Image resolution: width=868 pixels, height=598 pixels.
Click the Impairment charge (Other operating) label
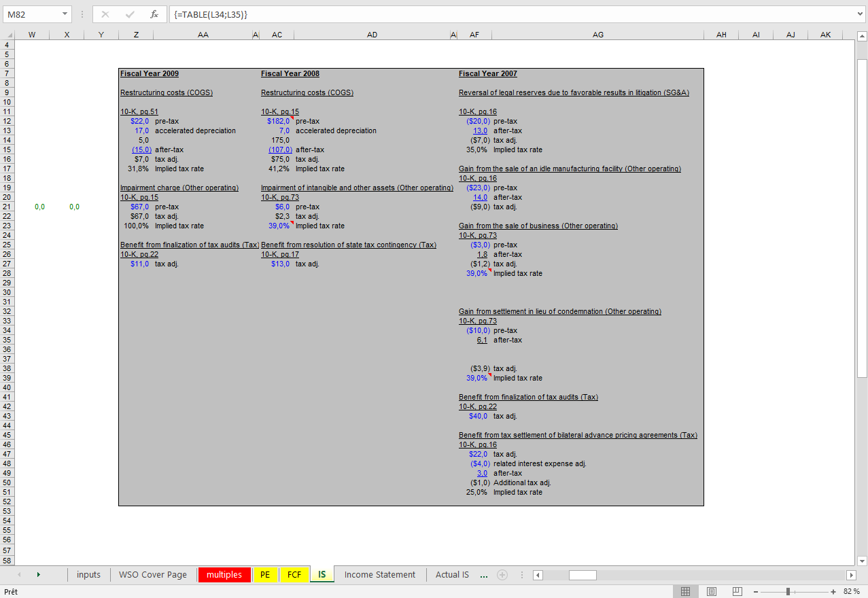(x=179, y=188)
